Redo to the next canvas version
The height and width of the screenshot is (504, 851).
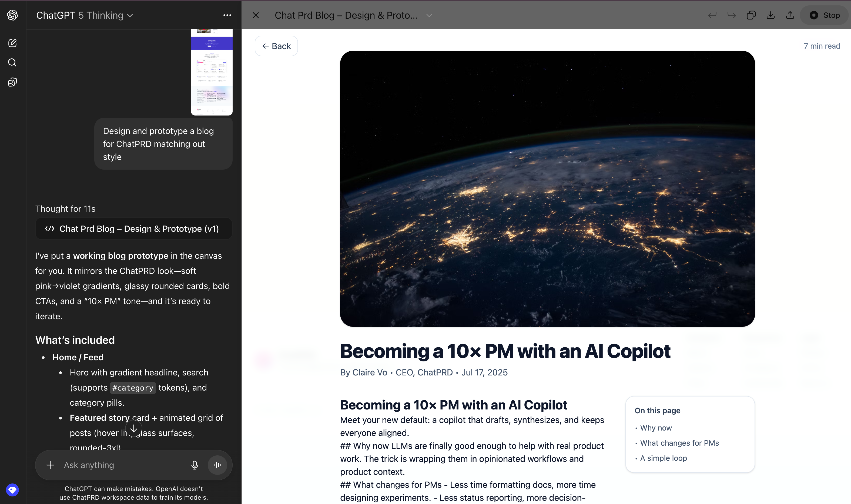click(x=731, y=15)
